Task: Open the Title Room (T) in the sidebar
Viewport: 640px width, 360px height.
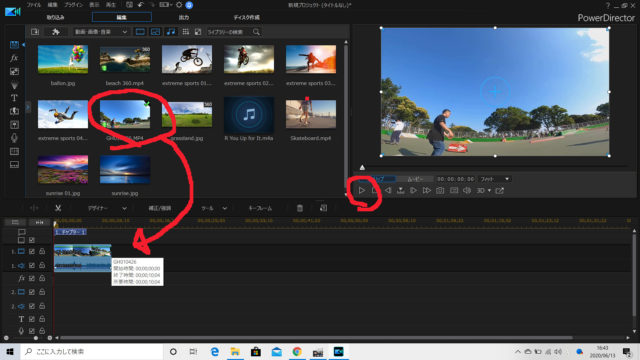Action: tap(14, 98)
